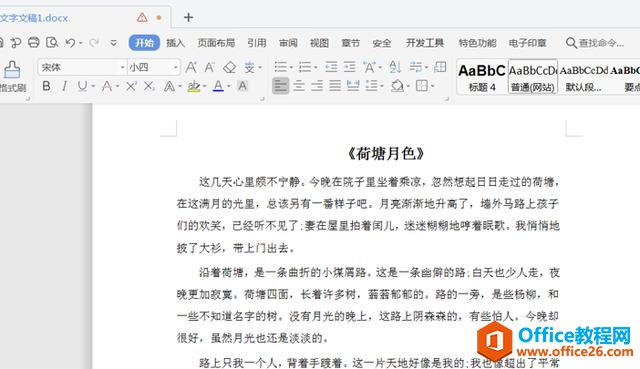
Task: Click the 《荷塘月色》 title in document
Action: [x=386, y=154]
